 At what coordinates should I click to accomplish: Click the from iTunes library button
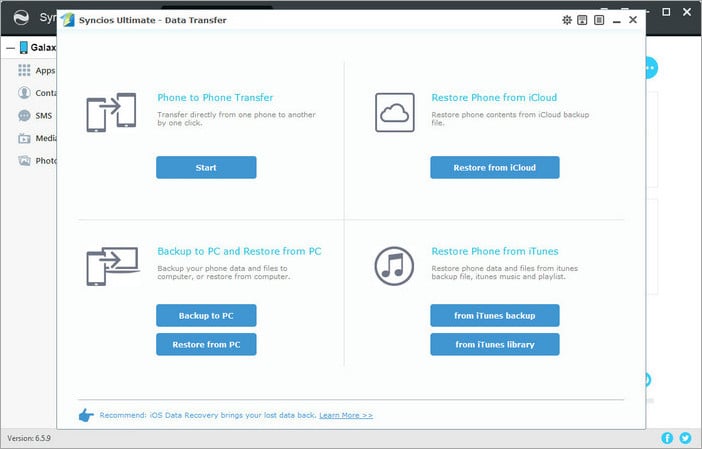point(495,344)
